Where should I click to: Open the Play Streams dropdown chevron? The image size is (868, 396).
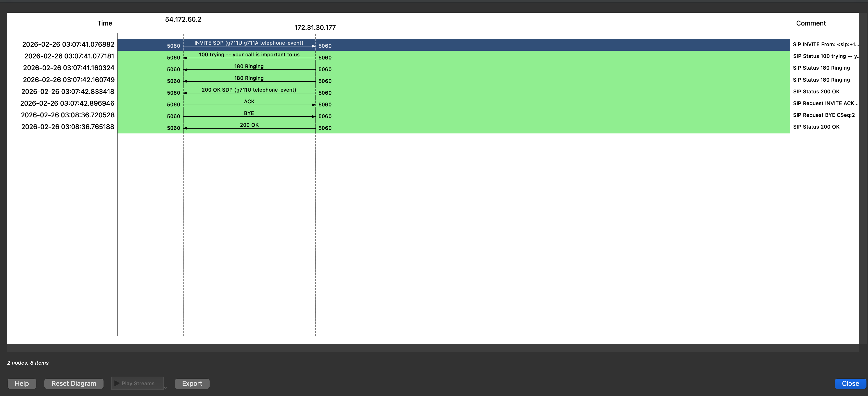tap(165, 387)
